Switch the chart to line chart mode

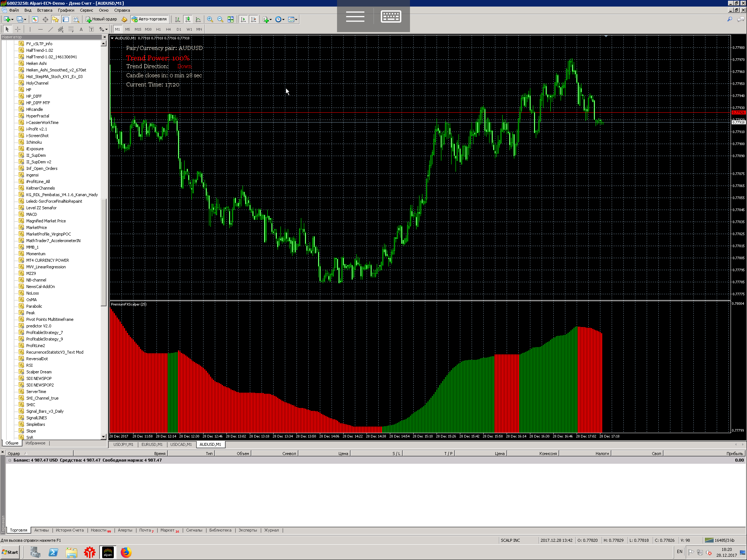tap(198, 19)
